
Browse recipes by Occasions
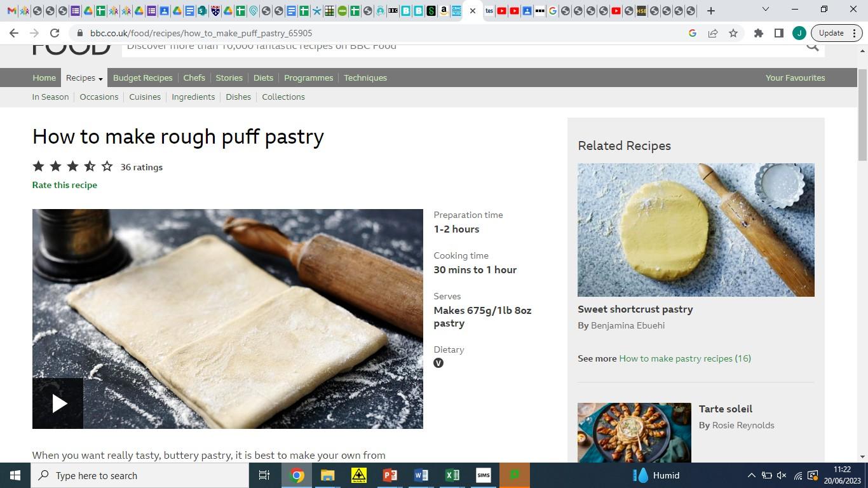(x=99, y=97)
